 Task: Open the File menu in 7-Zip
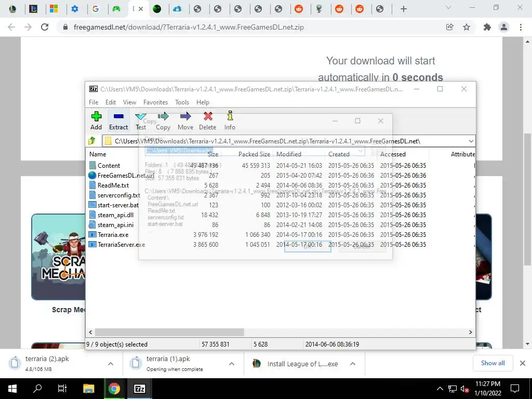[94, 102]
